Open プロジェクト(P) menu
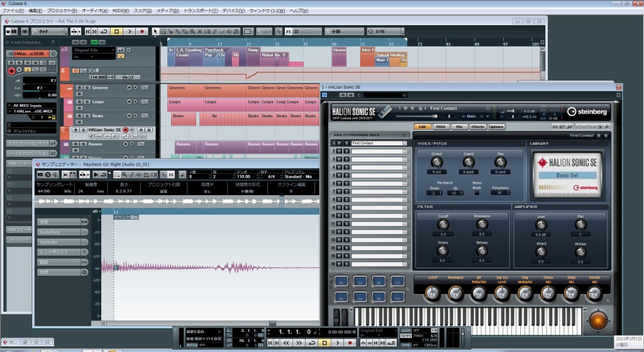This screenshot has width=644, height=352. pyautogui.click(x=62, y=11)
